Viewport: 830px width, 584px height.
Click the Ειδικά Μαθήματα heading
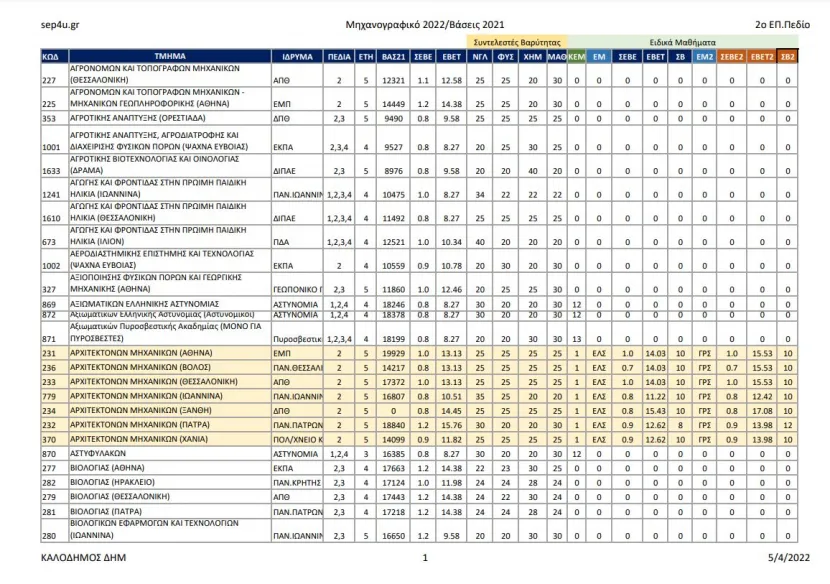point(682,42)
